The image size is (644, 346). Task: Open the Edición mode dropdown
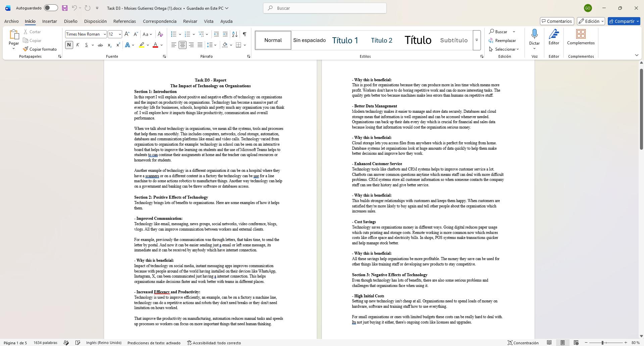tap(591, 21)
